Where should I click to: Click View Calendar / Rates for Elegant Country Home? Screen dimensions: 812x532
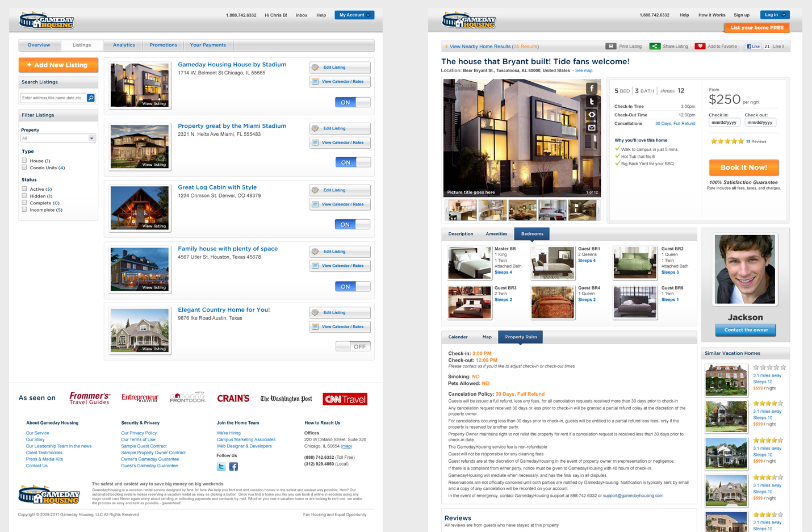click(340, 327)
